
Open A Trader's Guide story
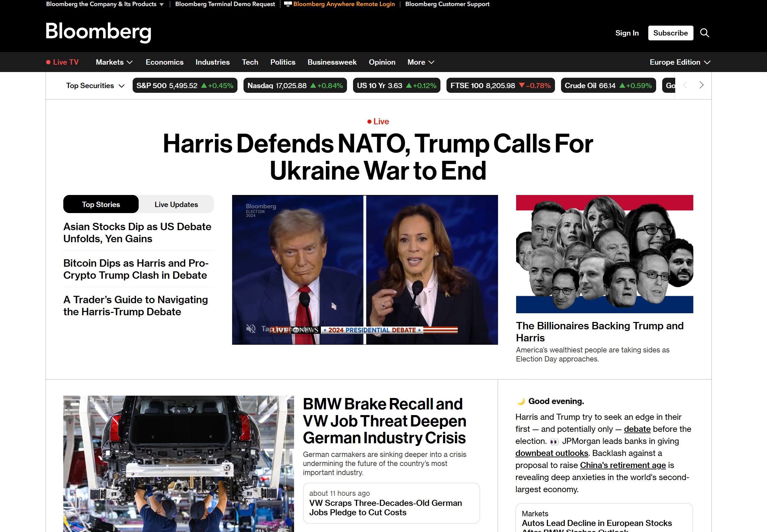pyautogui.click(x=136, y=306)
